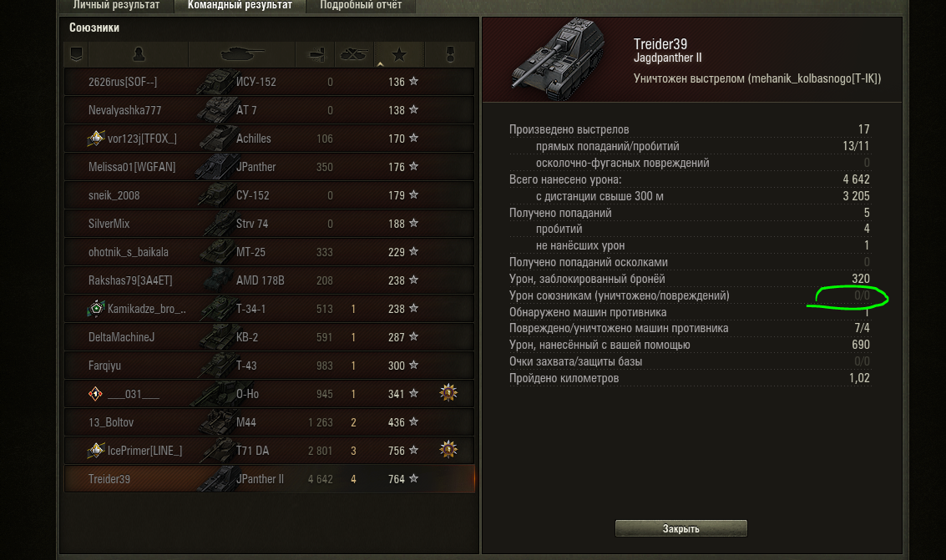Sort by player name silhouette icon
The width and height of the screenshot is (946, 560).
coord(139,55)
